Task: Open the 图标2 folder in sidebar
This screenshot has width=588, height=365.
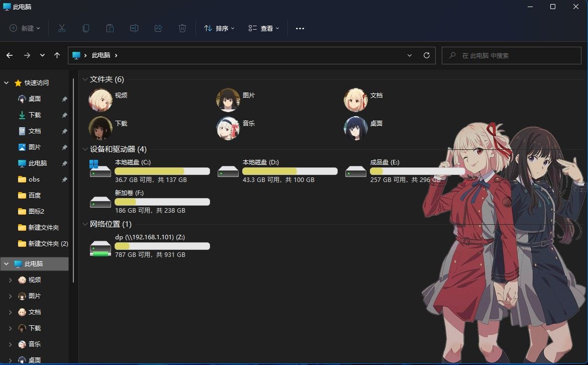Action: click(x=36, y=211)
